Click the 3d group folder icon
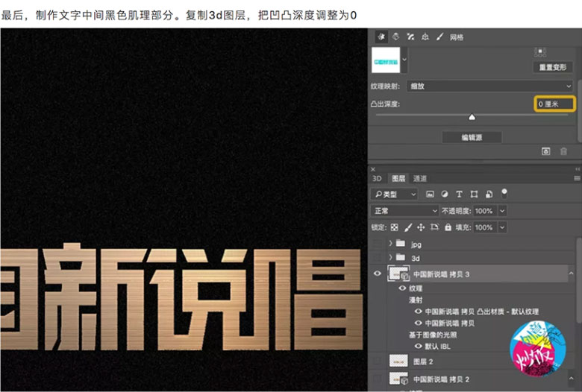Image resolution: width=582 pixels, height=392 pixels. 401,257
